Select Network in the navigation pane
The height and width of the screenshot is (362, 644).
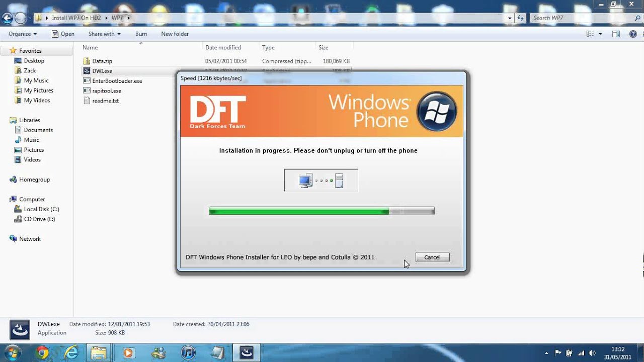pyautogui.click(x=30, y=239)
